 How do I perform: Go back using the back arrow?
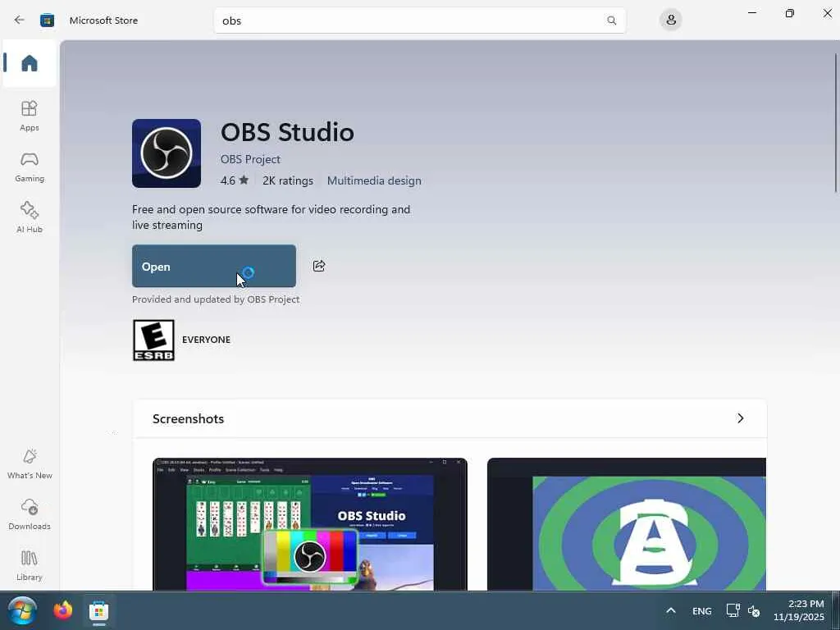point(20,21)
